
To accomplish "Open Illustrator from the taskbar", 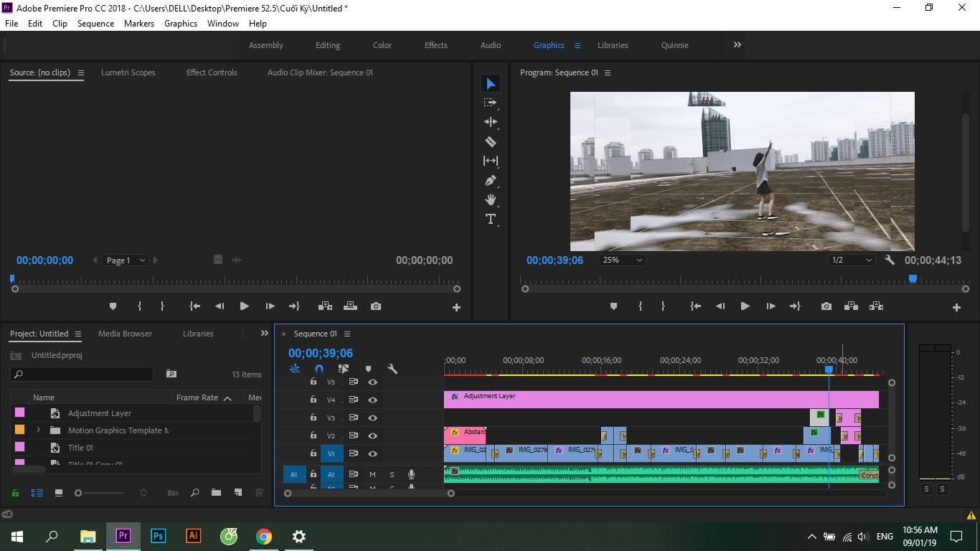I will click(193, 536).
